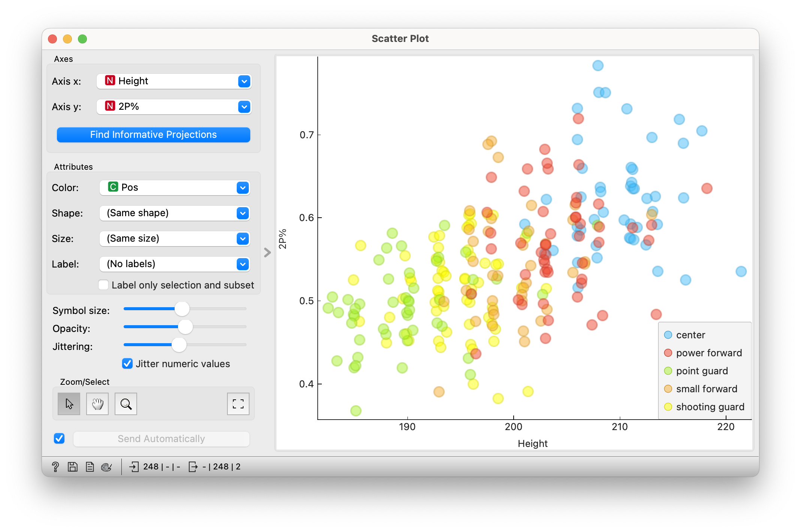
Task: Click the 2P% y-axis title
Action: (282, 239)
